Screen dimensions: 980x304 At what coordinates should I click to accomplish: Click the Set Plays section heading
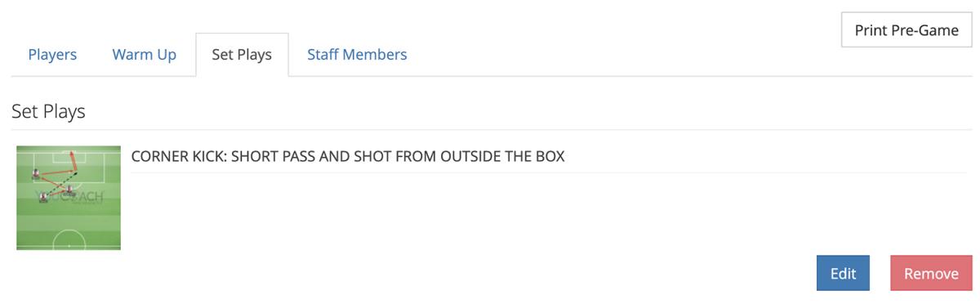coord(48,111)
